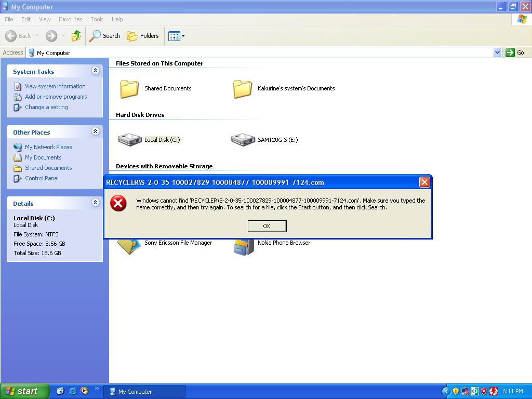
Task: Select the Shared Documents folder icon
Action: click(x=129, y=89)
